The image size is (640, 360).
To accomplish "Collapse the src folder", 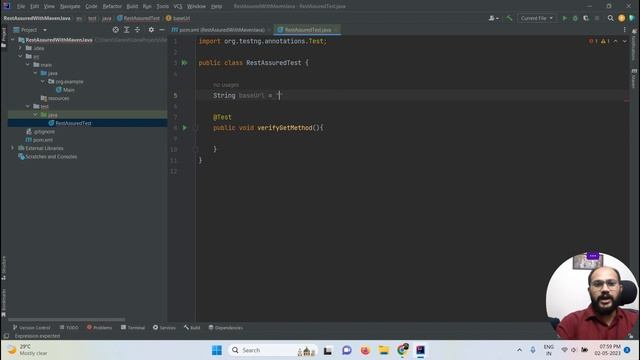I will [20, 56].
